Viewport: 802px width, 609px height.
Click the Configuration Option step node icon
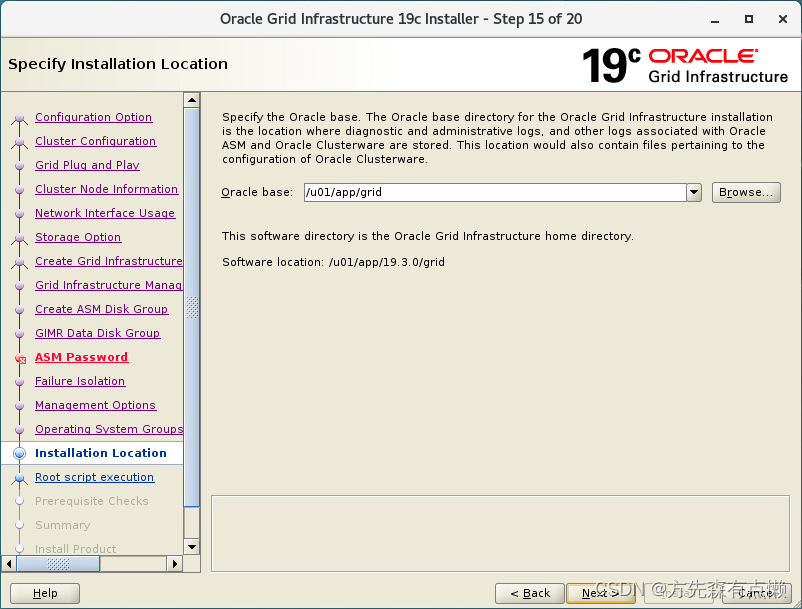[19, 118]
